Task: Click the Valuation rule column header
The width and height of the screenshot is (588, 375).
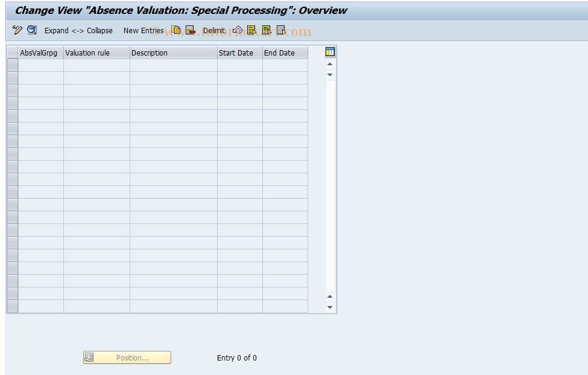Action: 96,53
